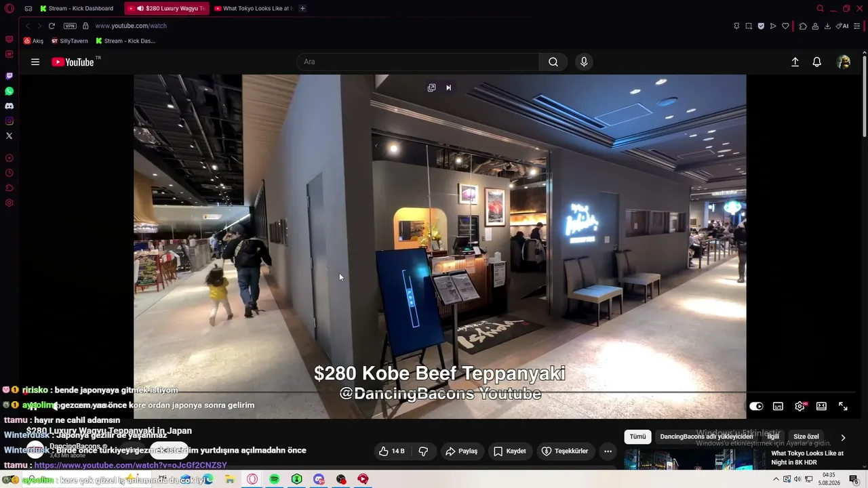This screenshot has height=488, width=868.
Task: Pop the video out to a floating window
Action: pos(431,87)
